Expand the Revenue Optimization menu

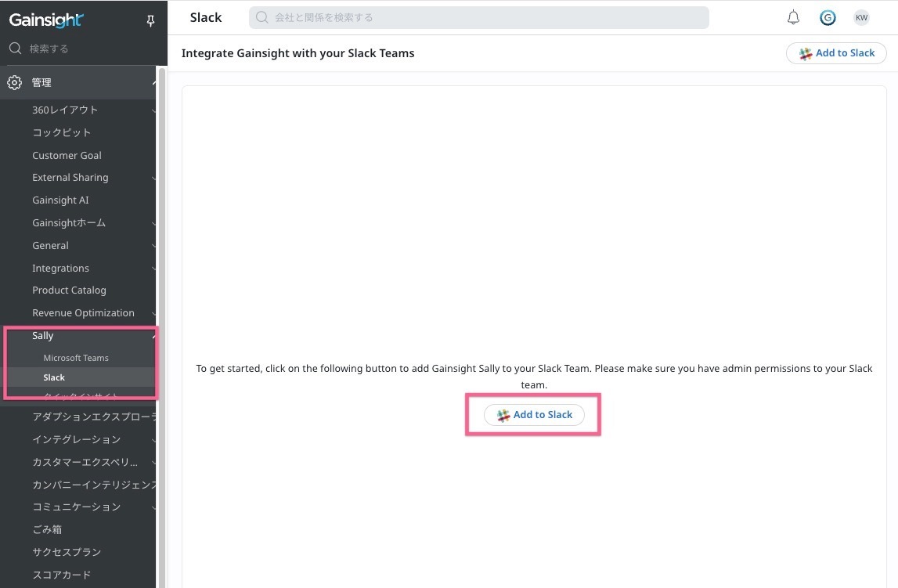(x=153, y=313)
